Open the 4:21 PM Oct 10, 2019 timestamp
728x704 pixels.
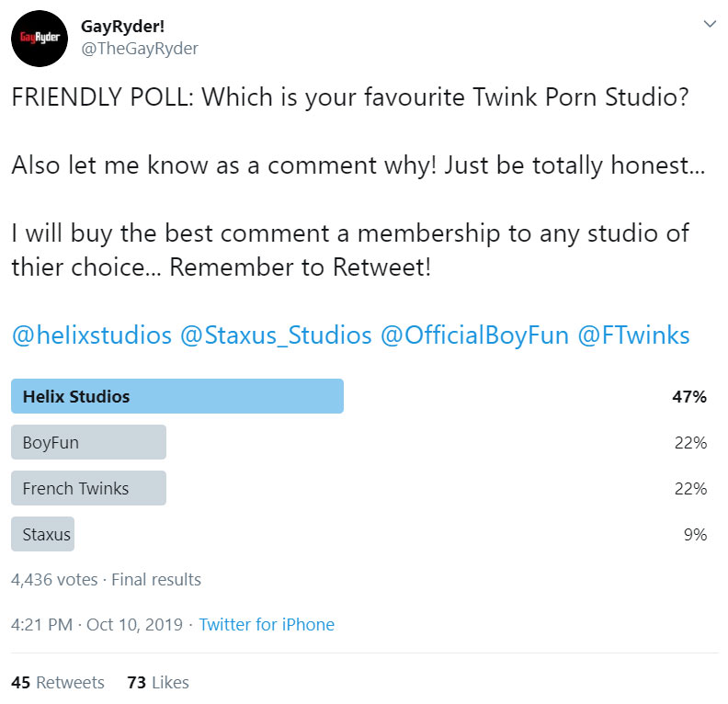coord(96,625)
